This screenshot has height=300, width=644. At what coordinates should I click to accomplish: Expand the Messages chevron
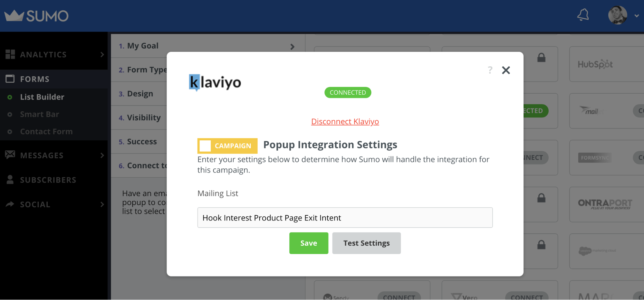tap(102, 155)
